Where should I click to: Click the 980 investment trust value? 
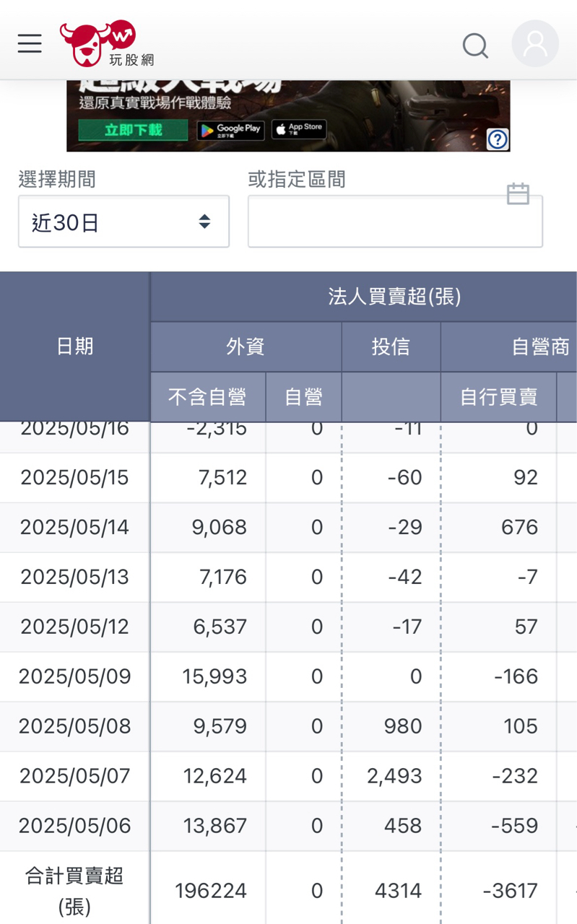pyautogui.click(x=403, y=727)
